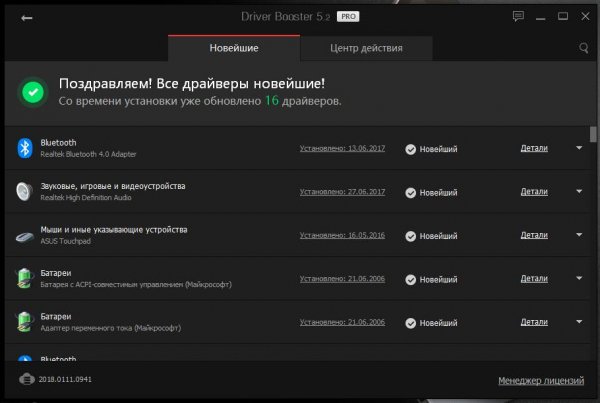Expand the Realtek High Definition Audio dropdown arrow
This screenshot has height=403, width=600.
pos(579,191)
